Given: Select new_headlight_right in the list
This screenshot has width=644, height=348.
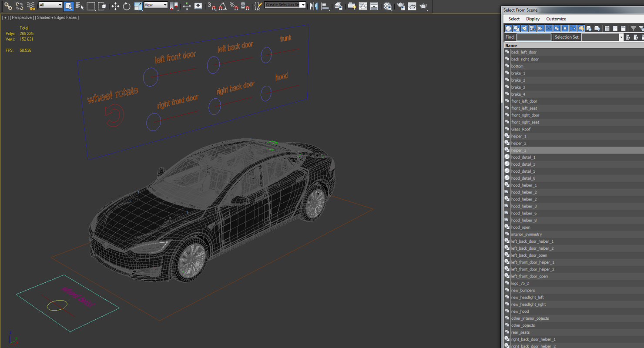Looking at the screenshot, I should pyautogui.click(x=574, y=304).
